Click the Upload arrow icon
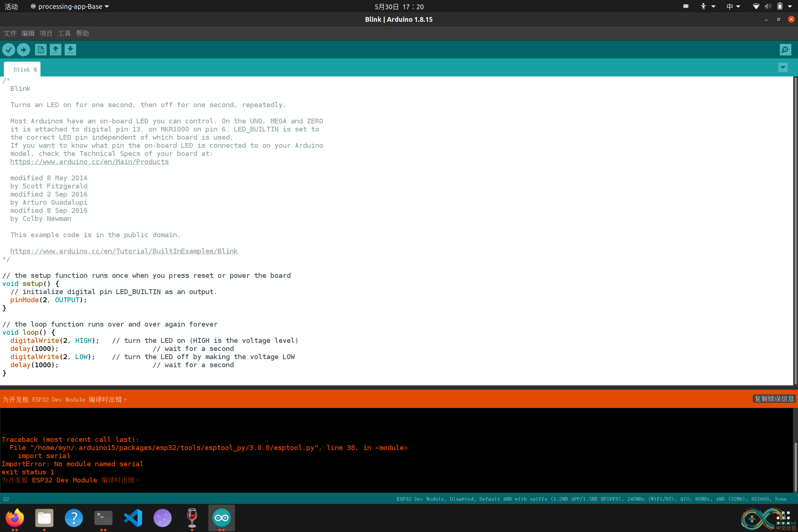This screenshot has width=798, height=532. (23, 50)
